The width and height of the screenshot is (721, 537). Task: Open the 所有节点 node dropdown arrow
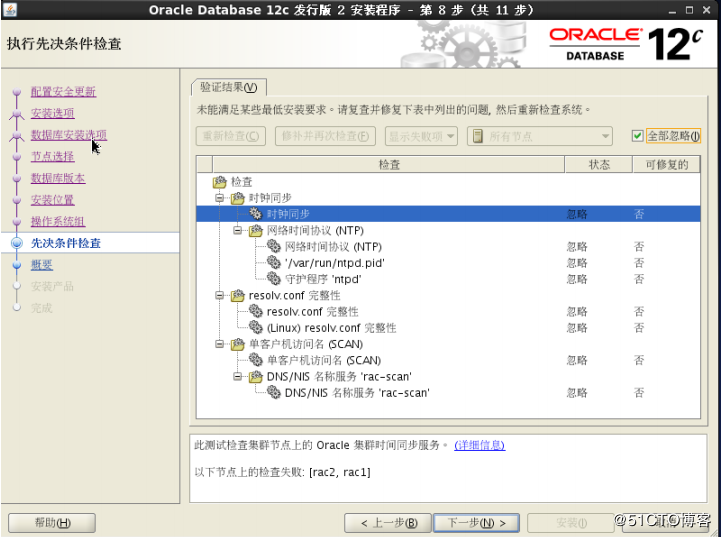tap(605, 136)
